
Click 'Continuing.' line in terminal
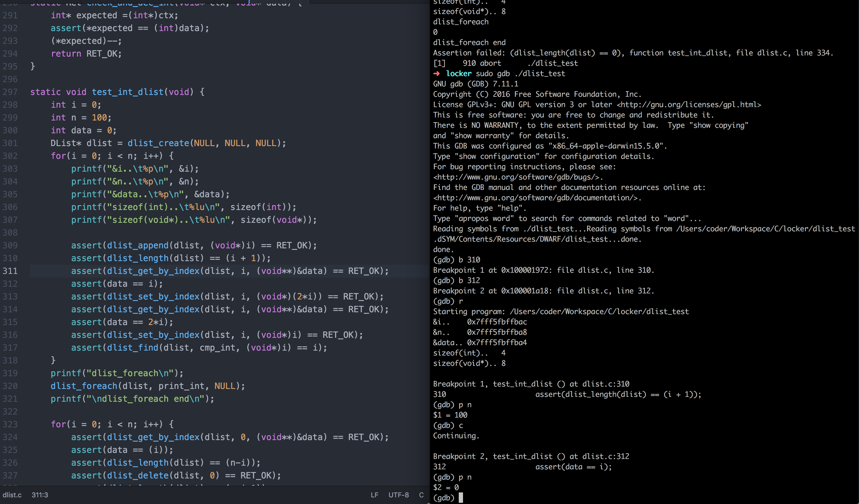click(x=456, y=436)
